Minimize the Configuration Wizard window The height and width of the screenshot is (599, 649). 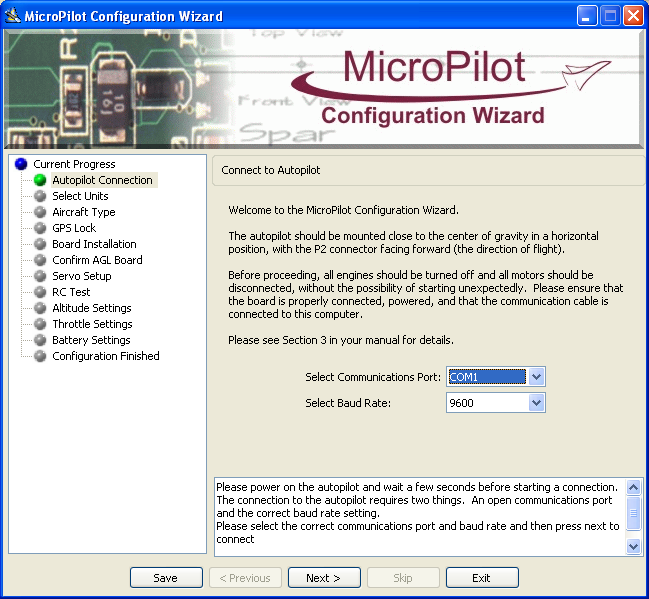click(x=587, y=16)
